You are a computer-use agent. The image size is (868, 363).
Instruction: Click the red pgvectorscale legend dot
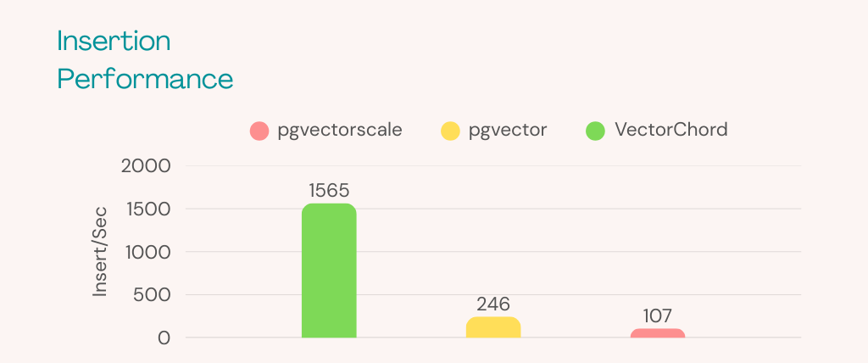259,131
